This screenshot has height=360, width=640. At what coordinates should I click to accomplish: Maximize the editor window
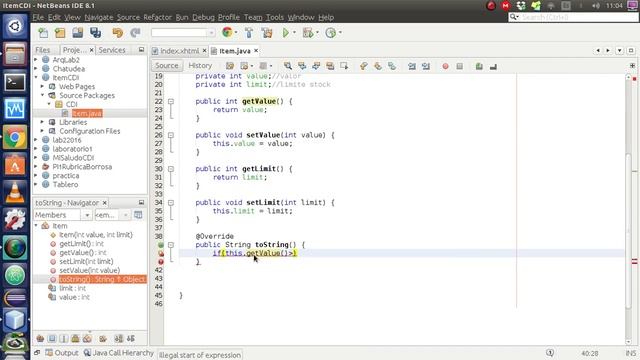pyautogui.click(x=631, y=51)
